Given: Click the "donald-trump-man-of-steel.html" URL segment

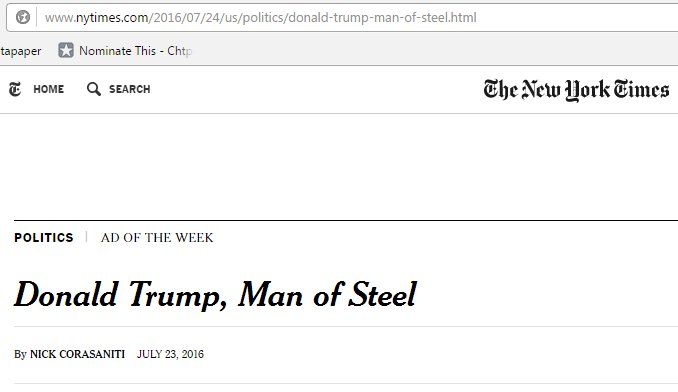Looking at the screenshot, I should tap(382, 18).
